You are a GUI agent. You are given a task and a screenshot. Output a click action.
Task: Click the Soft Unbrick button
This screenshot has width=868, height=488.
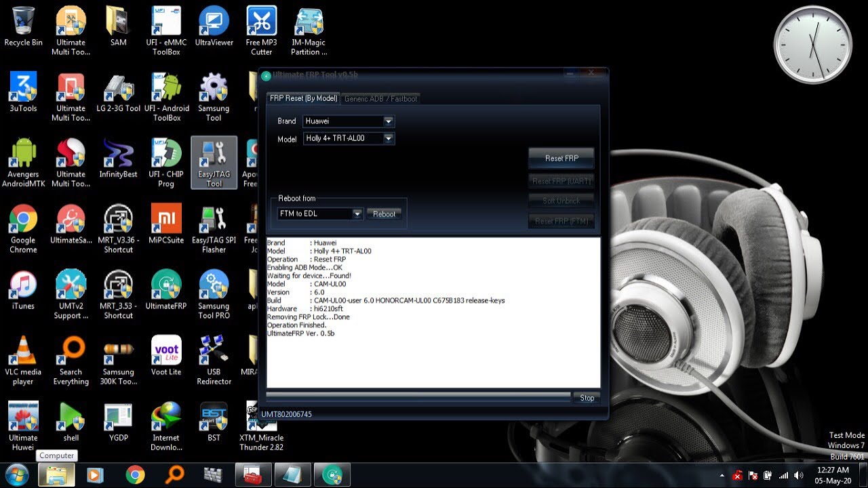pos(561,201)
